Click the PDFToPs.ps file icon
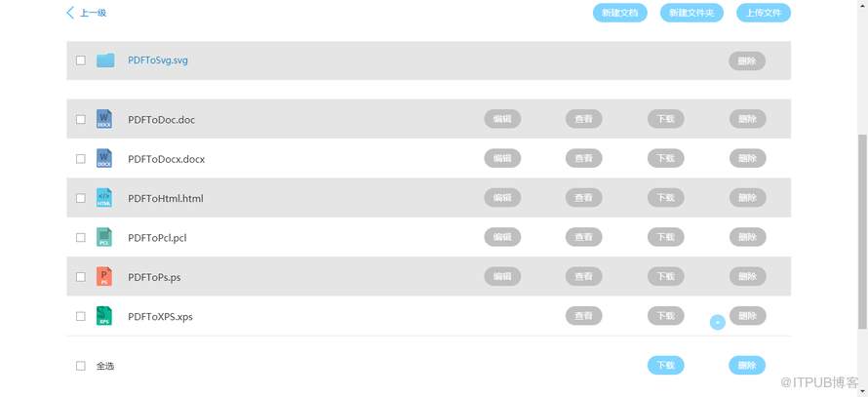The height and width of the screenshot is (397, 868). [x=104, y=277]
